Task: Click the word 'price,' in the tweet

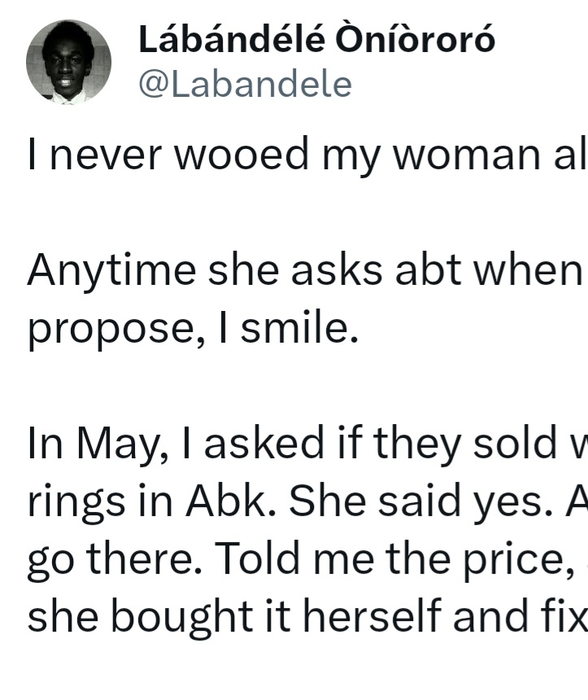Action: [x=518, y=560]
